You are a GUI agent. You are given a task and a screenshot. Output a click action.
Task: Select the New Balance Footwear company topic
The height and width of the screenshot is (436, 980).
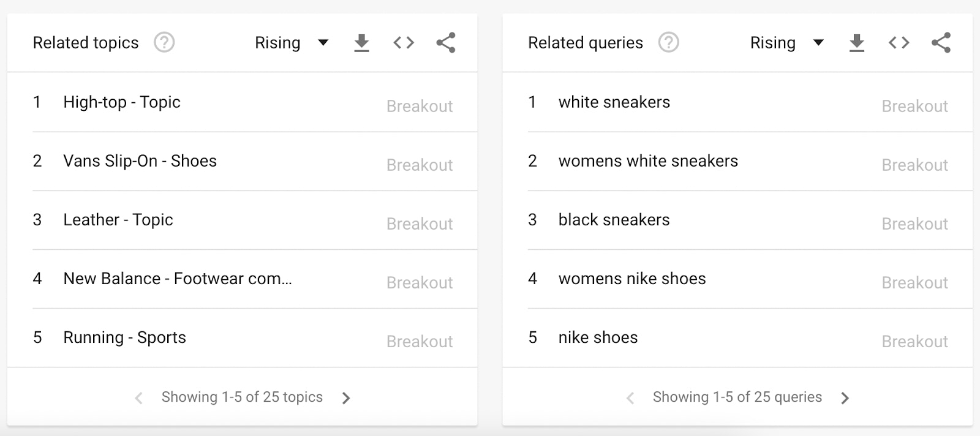pyautogui.click(x=178, y=279)
